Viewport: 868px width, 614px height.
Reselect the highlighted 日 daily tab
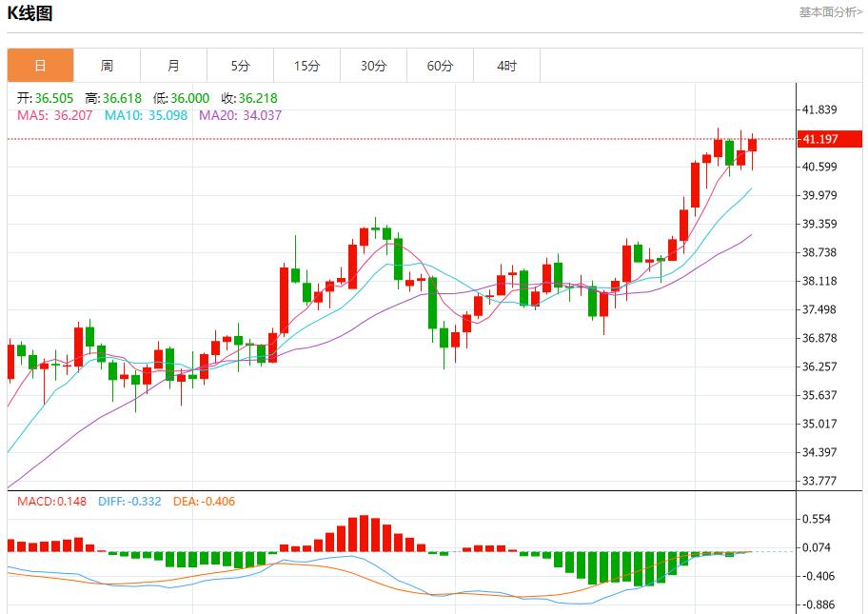(40, 65)
